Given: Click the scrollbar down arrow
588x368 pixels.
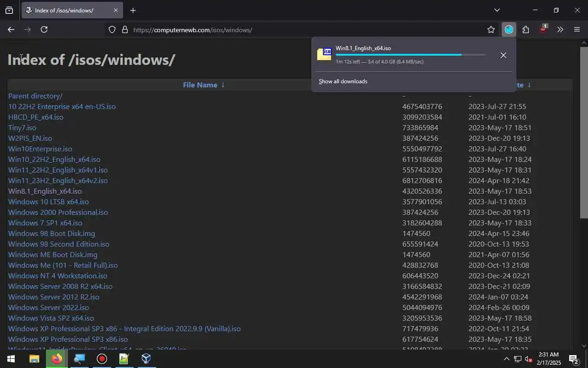Looking at the screenshot, I should [584, 346].
